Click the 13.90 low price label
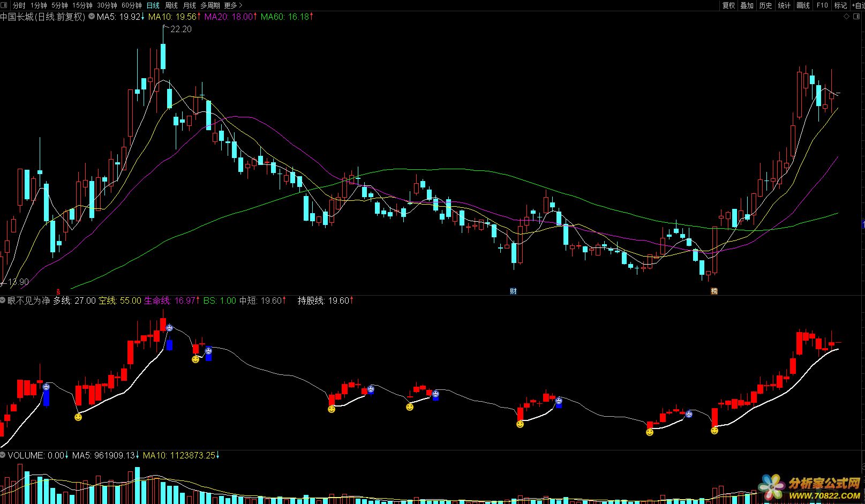 [x=18, y=282]
